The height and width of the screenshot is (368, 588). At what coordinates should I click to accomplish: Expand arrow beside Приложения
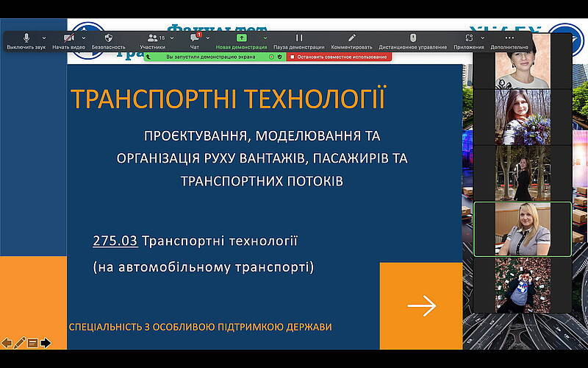pyautogui.click(x=483, y=38)
